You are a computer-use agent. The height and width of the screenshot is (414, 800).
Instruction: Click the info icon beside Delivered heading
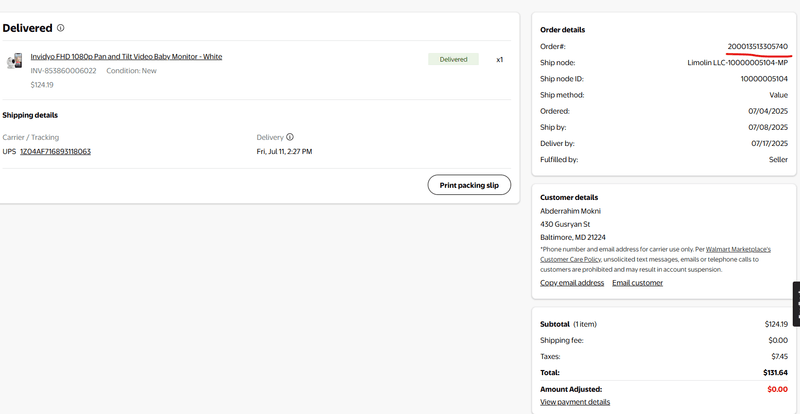(x=61, y=28)
